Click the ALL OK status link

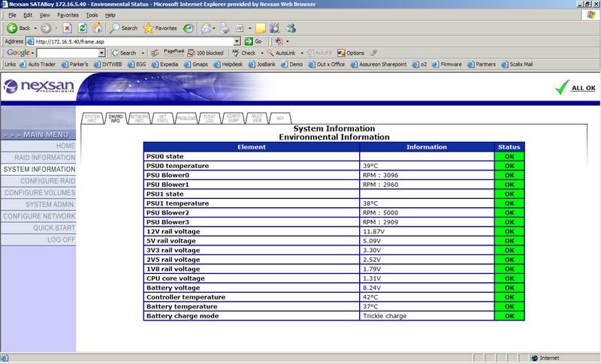[x=584, y=88]
